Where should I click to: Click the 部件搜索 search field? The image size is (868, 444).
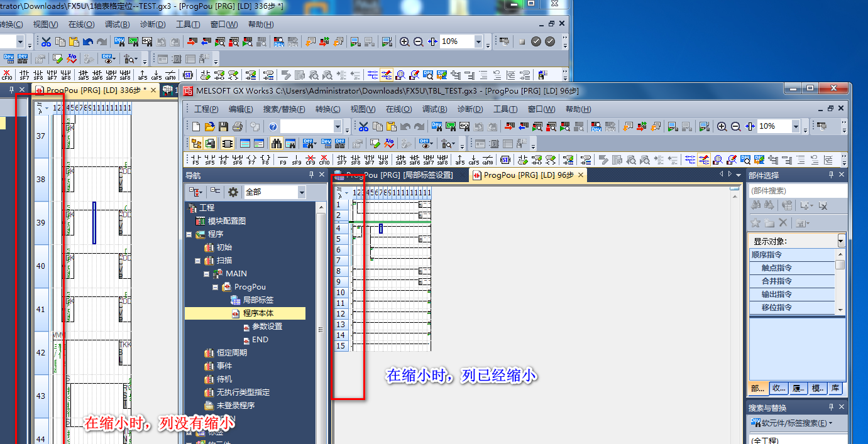click(797, 190)
